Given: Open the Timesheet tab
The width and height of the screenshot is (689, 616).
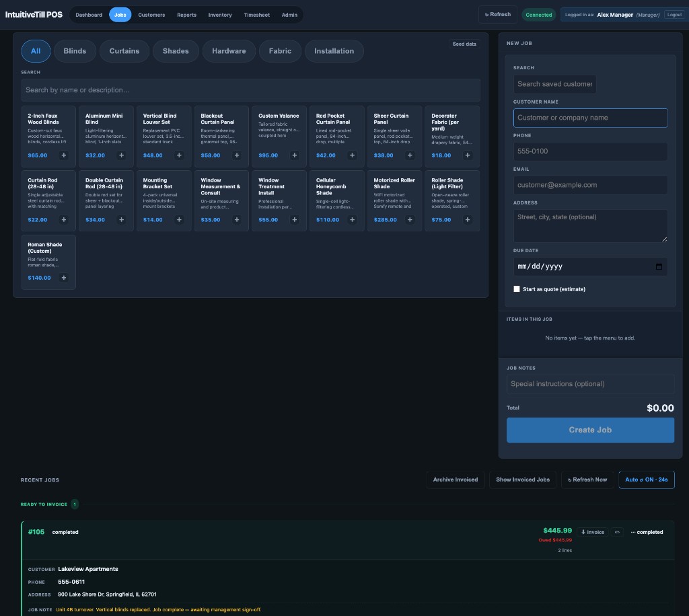Looking at the screenshot, I should (x=256, y=15).
